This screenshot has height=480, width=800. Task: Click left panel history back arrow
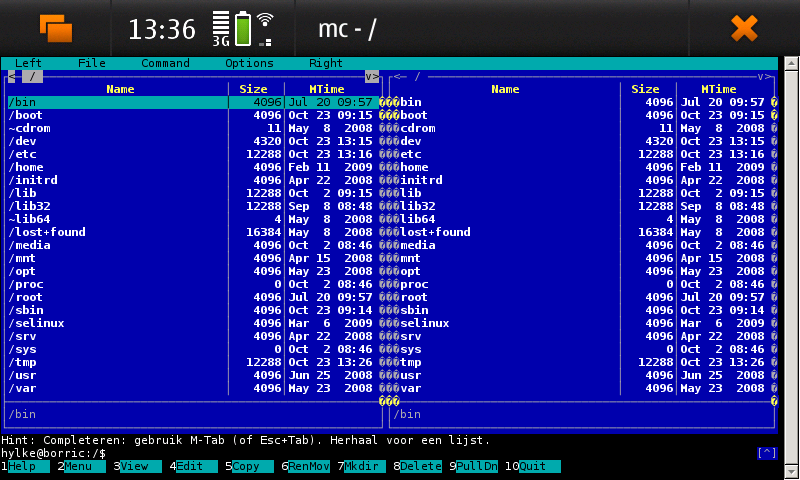pyautogui.click(x=11, y=76)
